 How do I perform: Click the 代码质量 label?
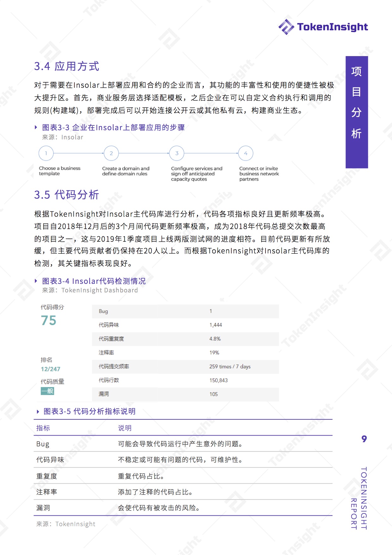pos(52,382)
